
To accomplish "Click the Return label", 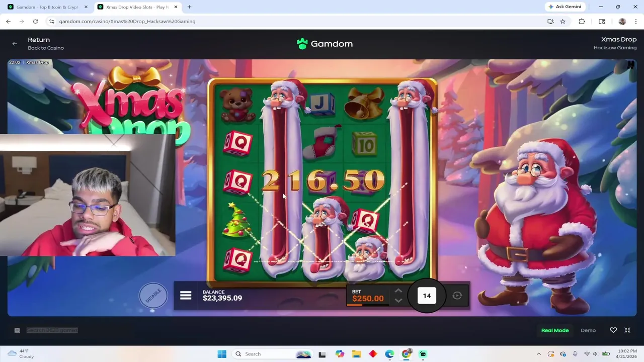I will (x=39, y=40).
